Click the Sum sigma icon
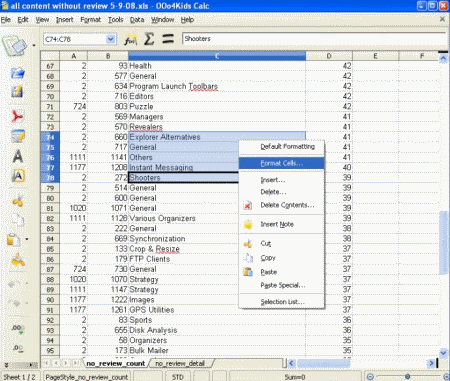The width and height of the screenshot is (450, 381). 149,39
